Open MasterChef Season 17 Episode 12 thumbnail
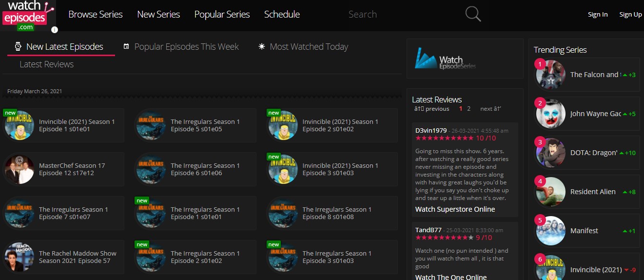This screenshot has width=644, height=280. 20,169
